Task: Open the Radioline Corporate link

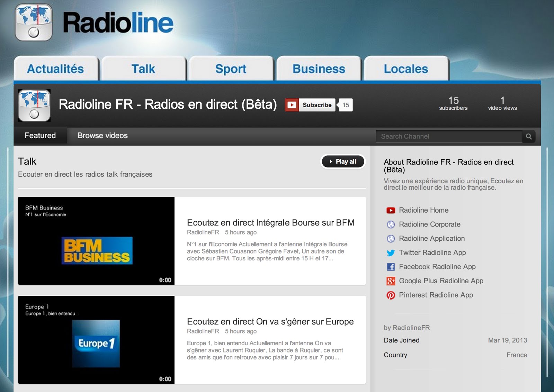Action: pyautogui.click(x=430, y=224)
